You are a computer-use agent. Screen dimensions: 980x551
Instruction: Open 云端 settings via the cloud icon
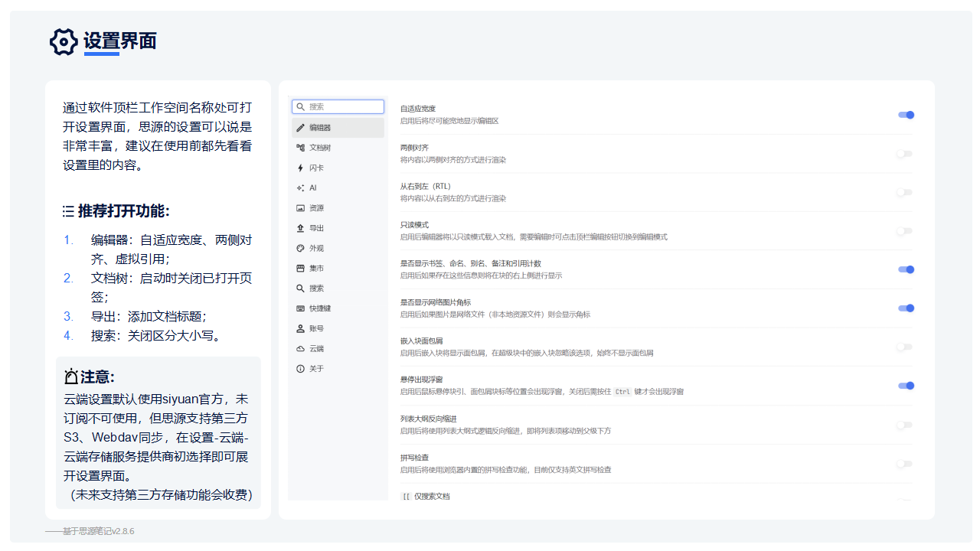(x=299, y=348)
